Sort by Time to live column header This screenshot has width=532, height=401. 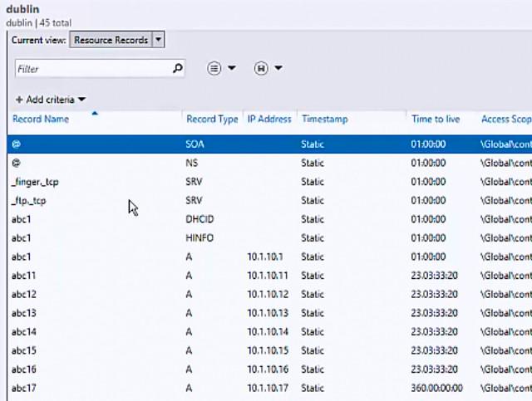436,119
